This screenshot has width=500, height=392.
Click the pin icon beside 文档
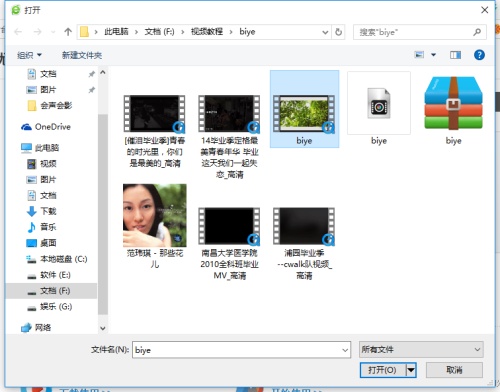coord(91,74)
